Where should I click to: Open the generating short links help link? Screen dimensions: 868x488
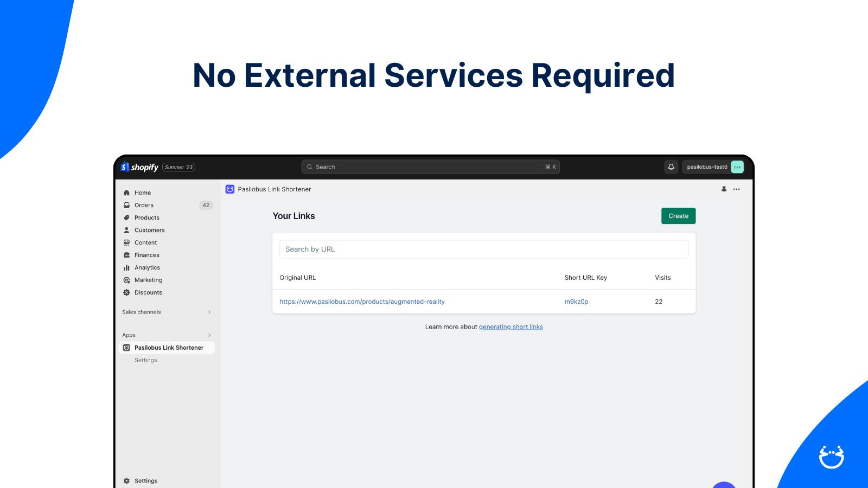click(x=511, y=327)
